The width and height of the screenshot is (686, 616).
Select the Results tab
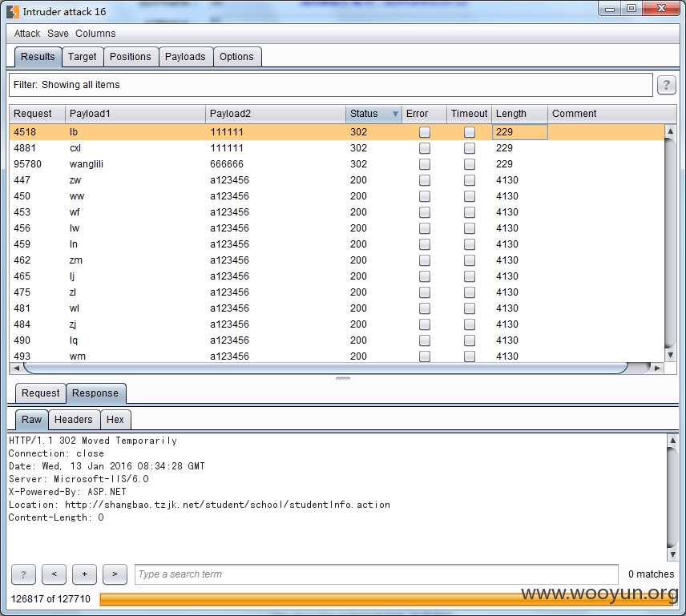pos(38,57)
